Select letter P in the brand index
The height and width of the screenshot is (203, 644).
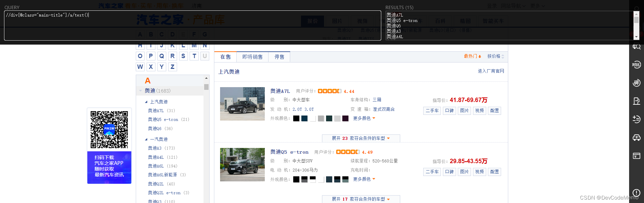tap(151, 56)
